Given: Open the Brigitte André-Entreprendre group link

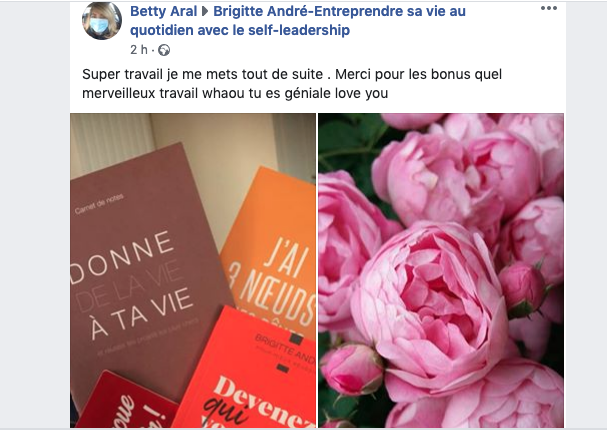Looking at the screenshot, I should click(339, 12).
